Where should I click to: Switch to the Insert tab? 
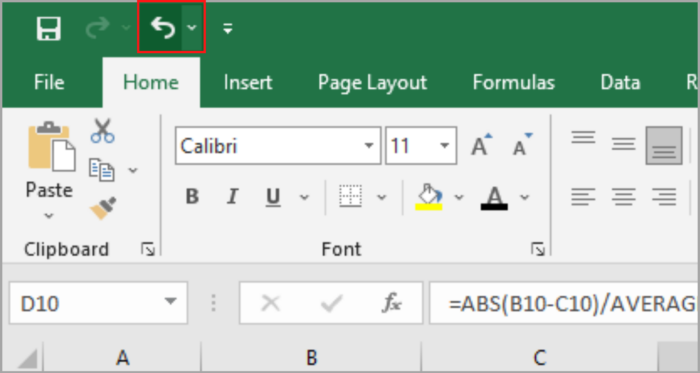click(x=248, y=83)
